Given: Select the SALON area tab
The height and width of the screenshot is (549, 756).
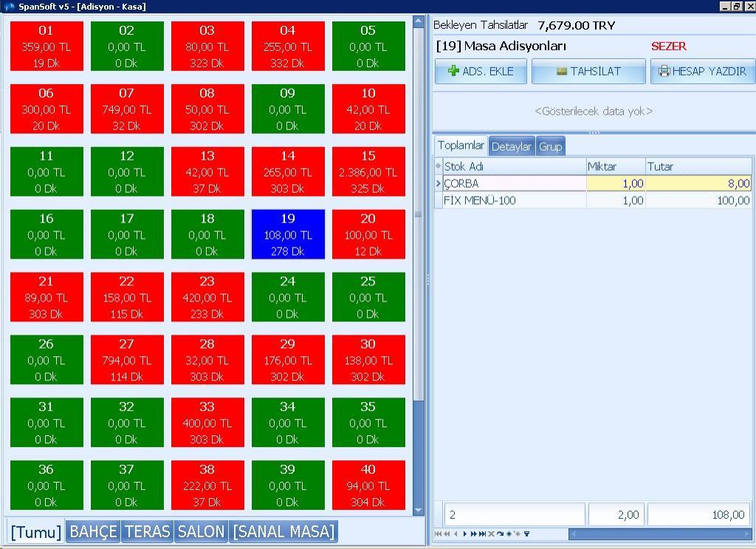Looking at the screenshot, I should (201, 531).
